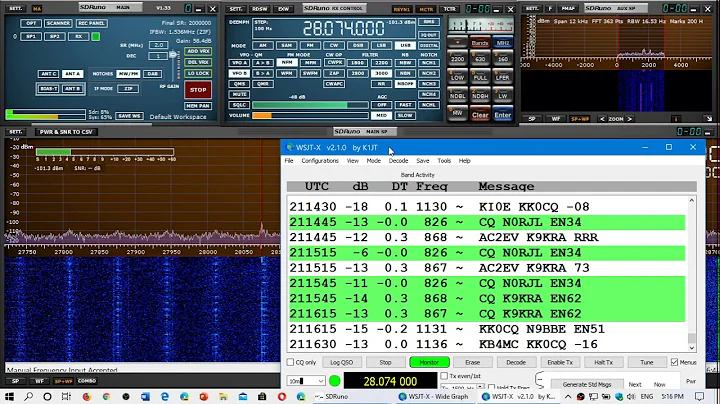Select USB mode in RX Control
Screen dimensions: 720x404
pos(405,45)
